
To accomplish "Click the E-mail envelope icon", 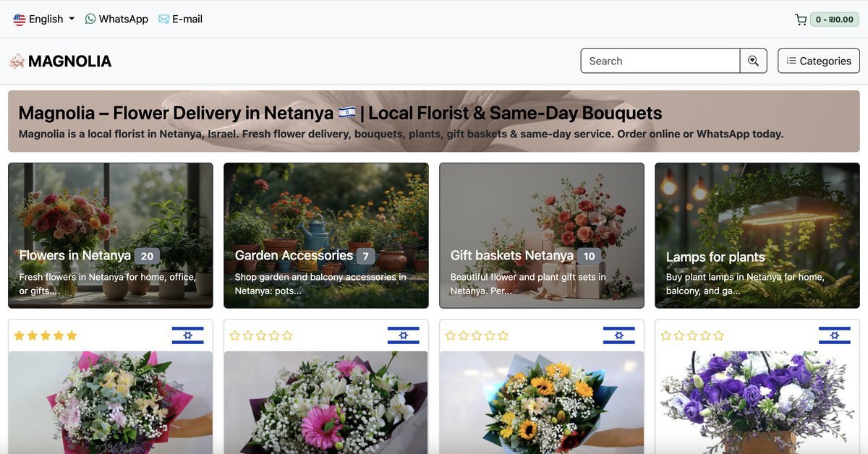I will (164, 20).
